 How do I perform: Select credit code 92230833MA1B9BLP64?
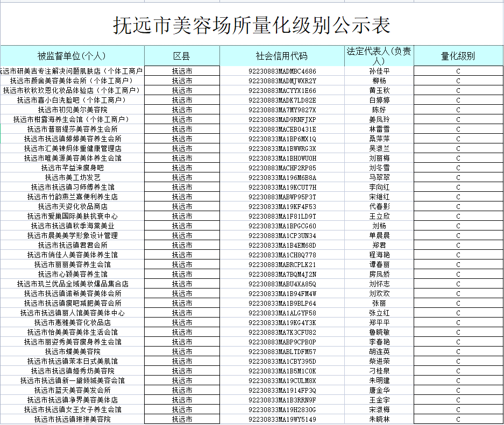click(282, 303)
